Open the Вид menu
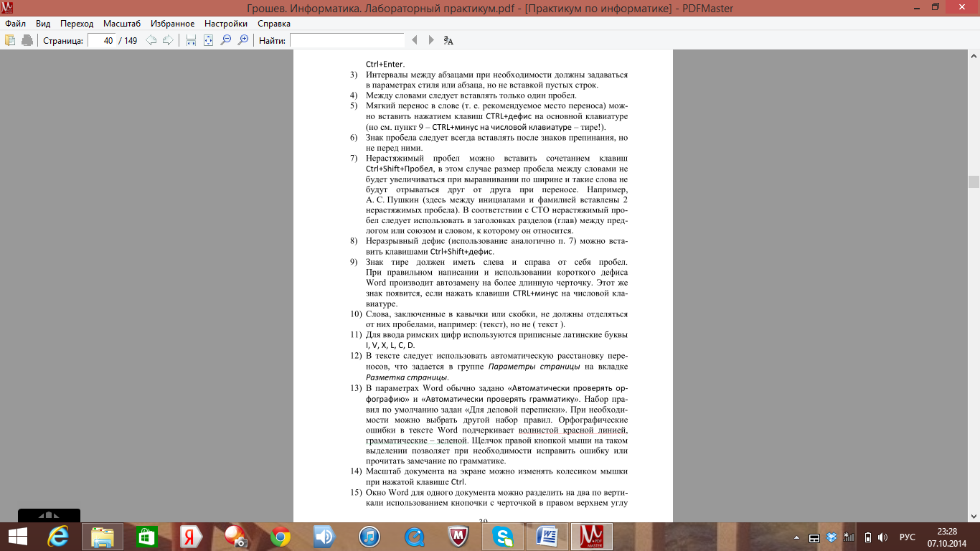Image resolution: width=980 pixels, height=551 pixels. [x=43, y=24]
